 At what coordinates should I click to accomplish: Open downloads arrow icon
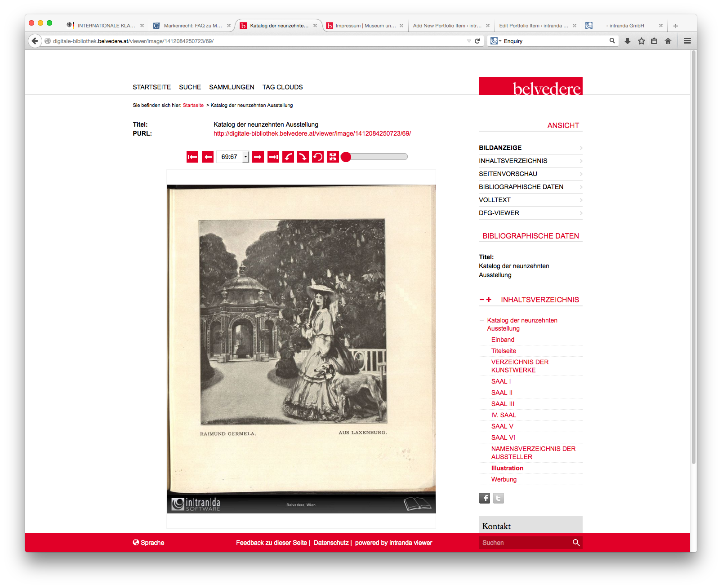click(x=628, y=41)
